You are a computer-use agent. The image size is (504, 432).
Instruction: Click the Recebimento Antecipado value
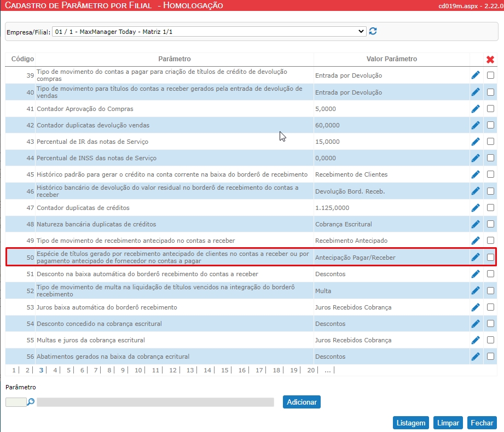point(351,241)
